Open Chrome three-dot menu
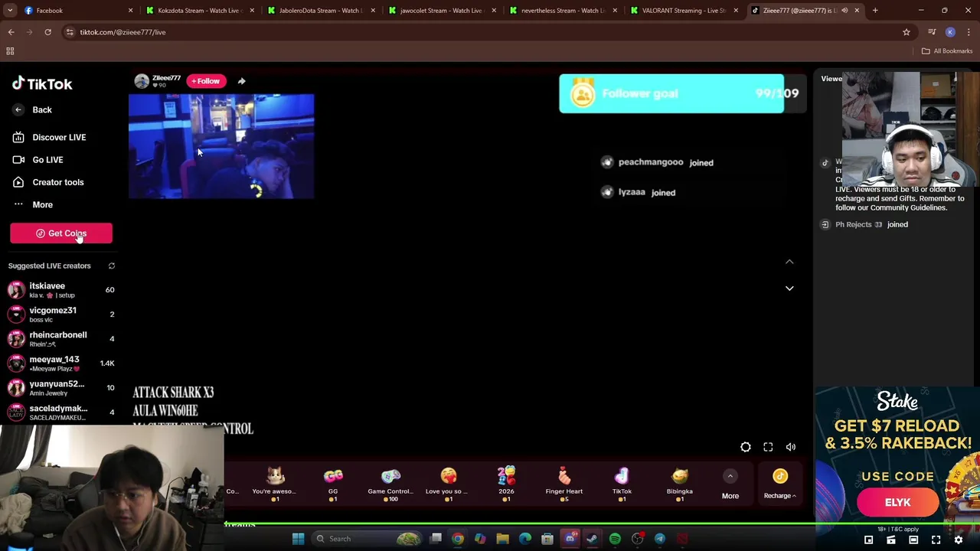Viewport: 980px width, 551px height. [969, 32]
